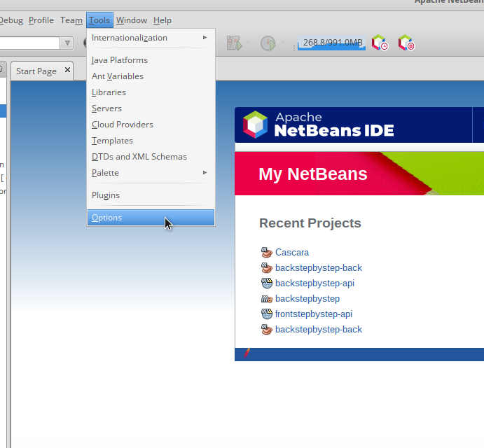Click the frontstepbystep-api globe project icon

coord(267,314)
